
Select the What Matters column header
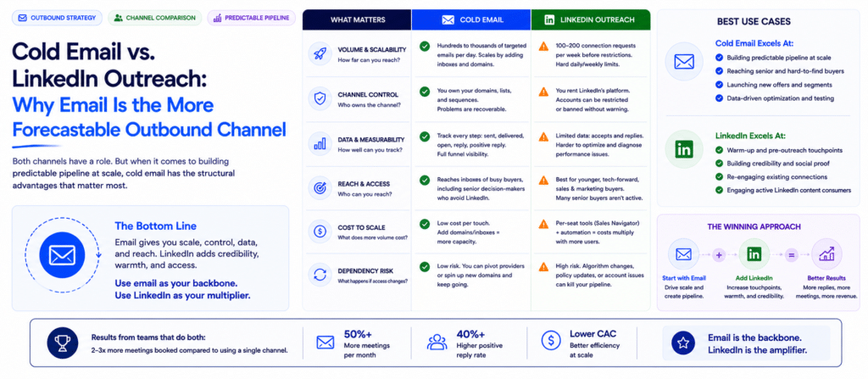pyautogui.click(x=358, y=20)
